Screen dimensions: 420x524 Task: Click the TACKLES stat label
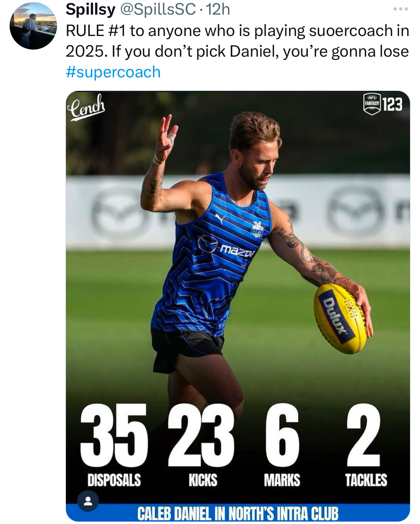click(366, 480)
